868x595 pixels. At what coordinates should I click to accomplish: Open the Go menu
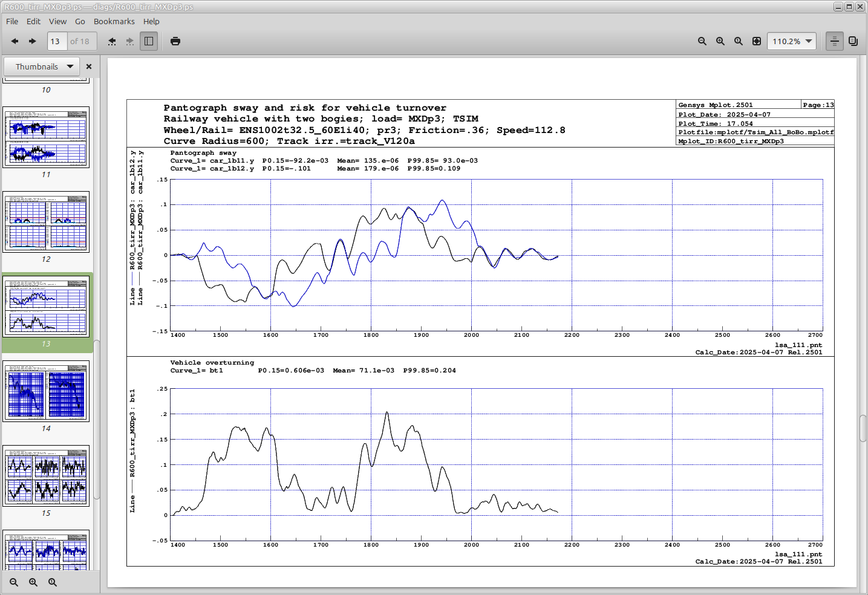click(x=80, y=21)
